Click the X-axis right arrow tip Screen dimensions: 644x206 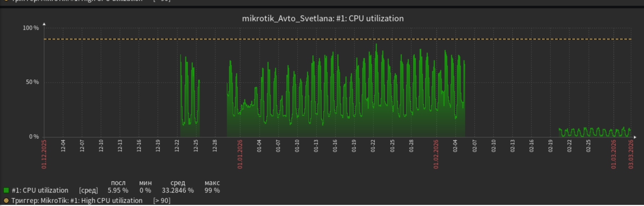click(x=635, y=137)
